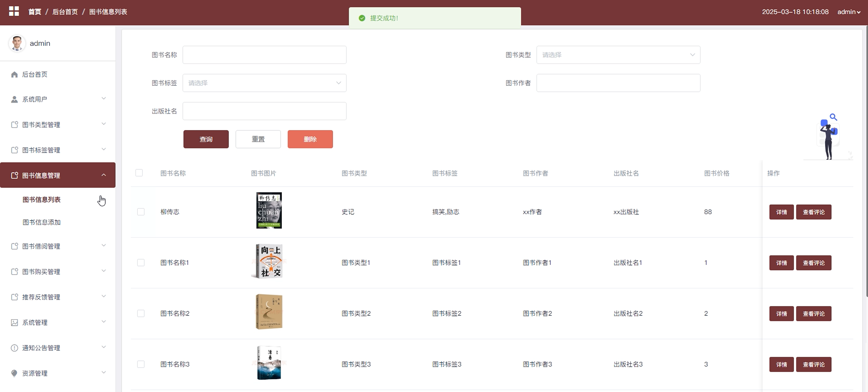
Task: Click the bulb icon beside 资源管理
Action: [14, 373]
